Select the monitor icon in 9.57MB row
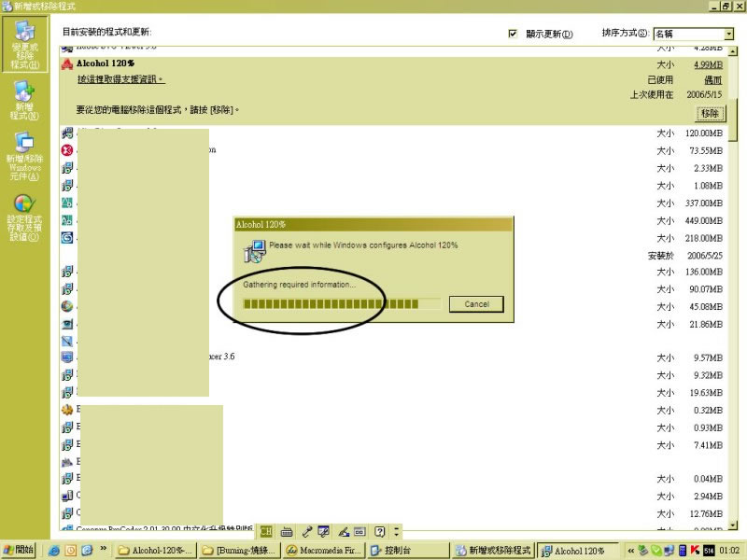This screenshot has width=747, height=560. [x=67, y=357]
